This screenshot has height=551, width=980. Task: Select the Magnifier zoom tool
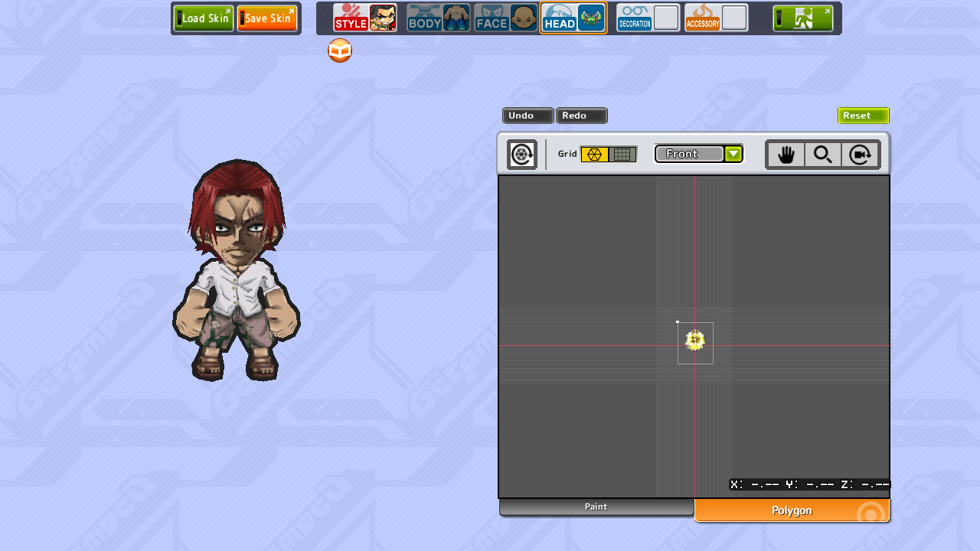[x=823, y=155]
